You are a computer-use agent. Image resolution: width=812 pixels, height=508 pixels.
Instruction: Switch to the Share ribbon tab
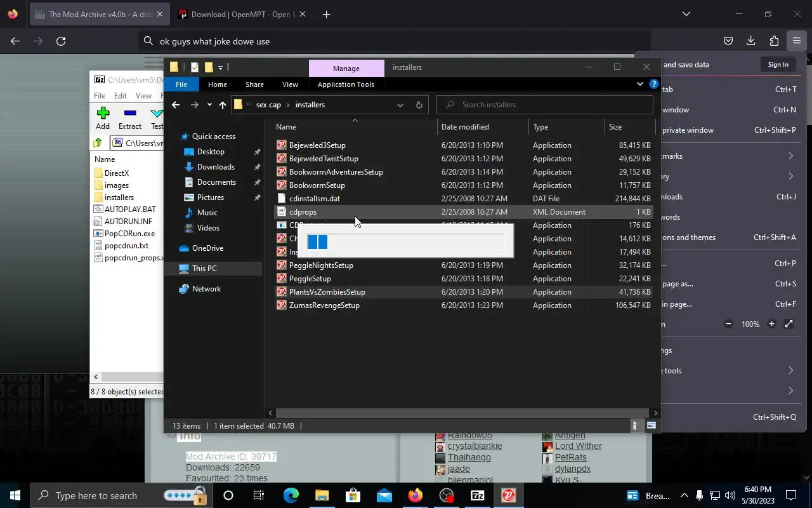[254, 84]
